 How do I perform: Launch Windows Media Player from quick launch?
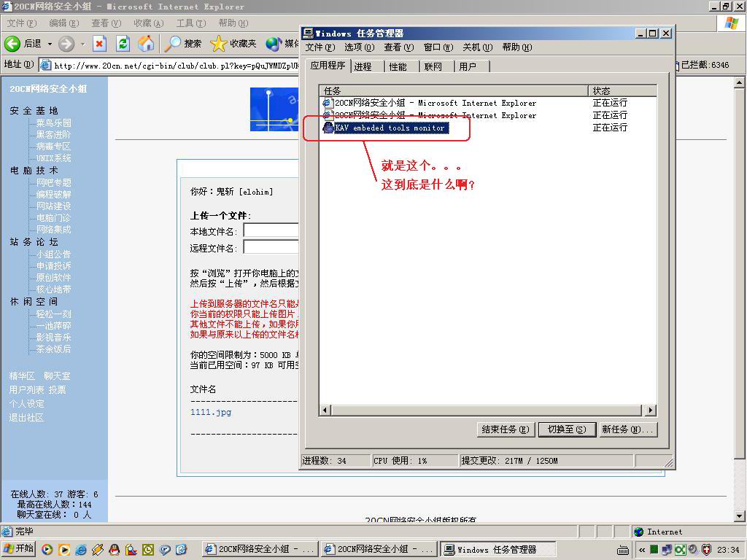tap(47, 550)
